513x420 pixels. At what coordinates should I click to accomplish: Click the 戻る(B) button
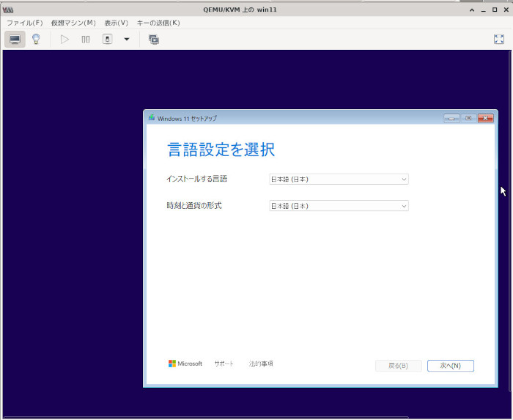tap(399, 366)
